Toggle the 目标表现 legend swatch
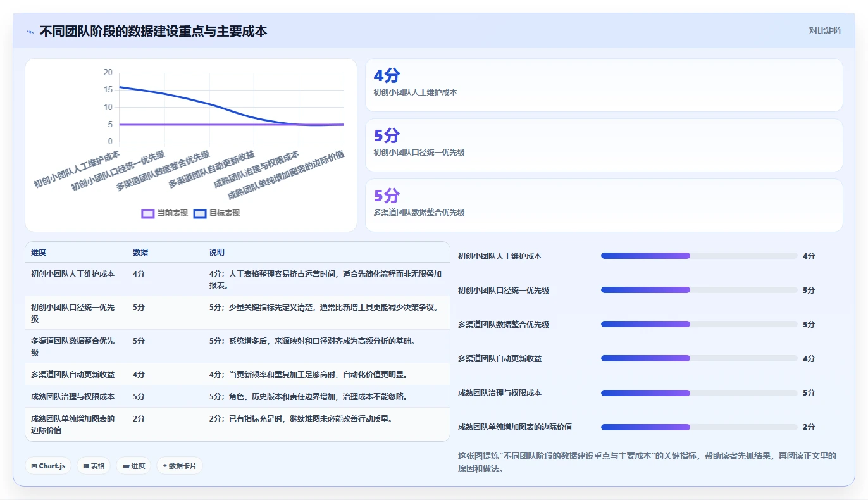The image size is (868, 500). [x=200, y=213]
